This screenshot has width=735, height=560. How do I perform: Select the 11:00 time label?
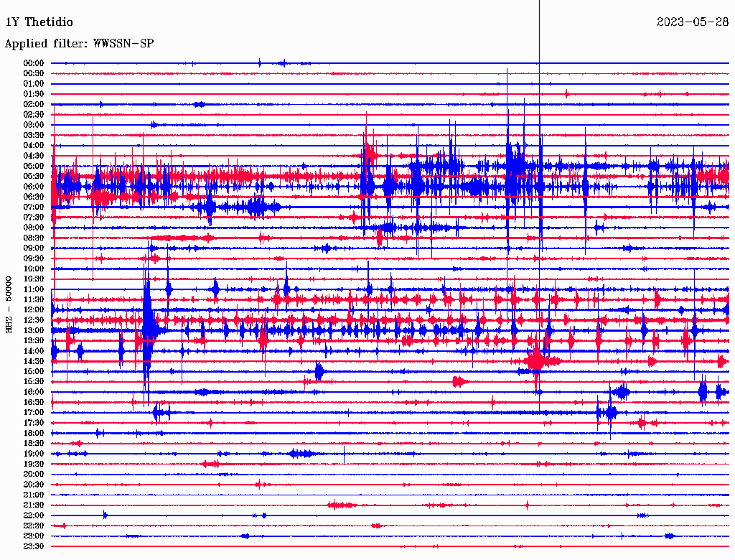(x=34, y=289)
